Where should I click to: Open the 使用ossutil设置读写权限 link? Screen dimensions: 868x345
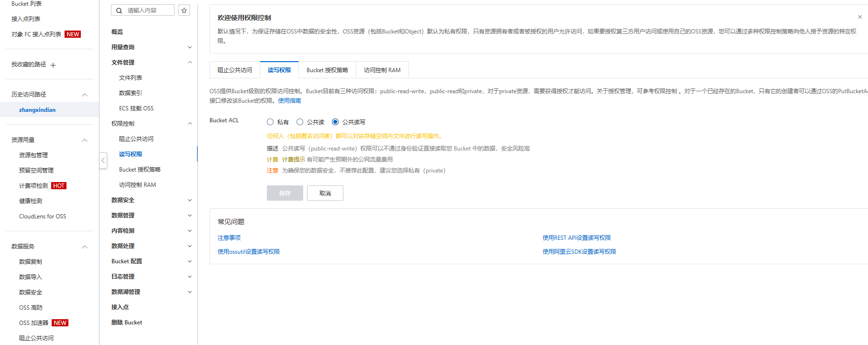coord(249,252)
